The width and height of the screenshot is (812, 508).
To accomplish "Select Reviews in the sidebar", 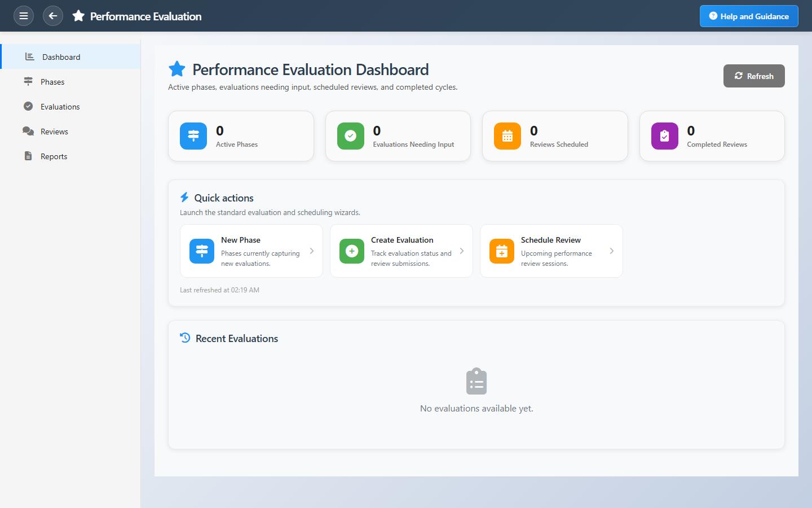I will pyautogui.click(x=54, y=132).
